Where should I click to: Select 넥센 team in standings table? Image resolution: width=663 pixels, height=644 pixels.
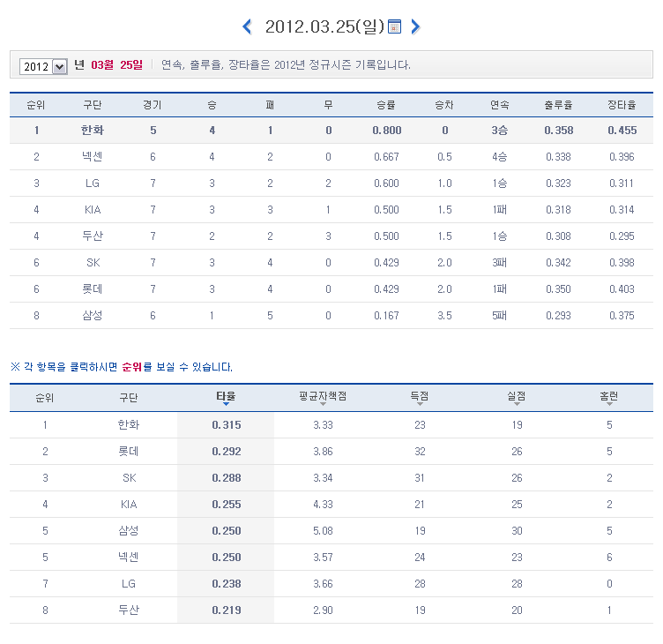click(93, 157)
